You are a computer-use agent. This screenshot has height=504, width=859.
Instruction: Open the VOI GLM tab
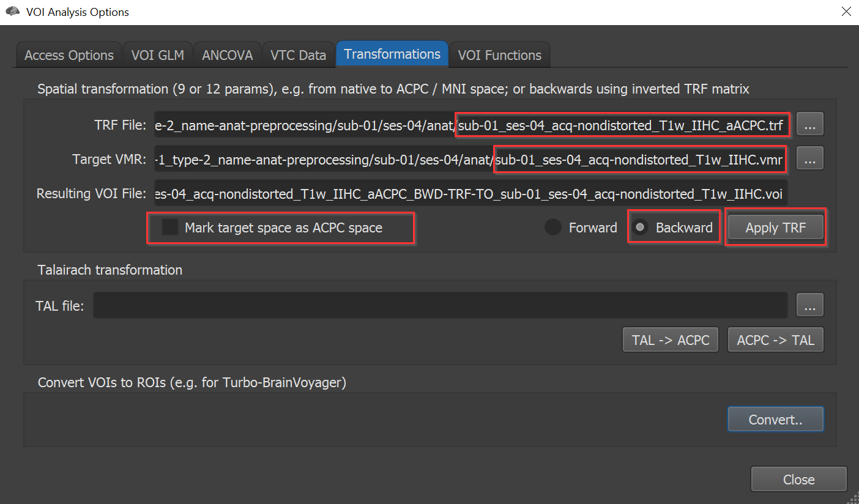(157, 55)
